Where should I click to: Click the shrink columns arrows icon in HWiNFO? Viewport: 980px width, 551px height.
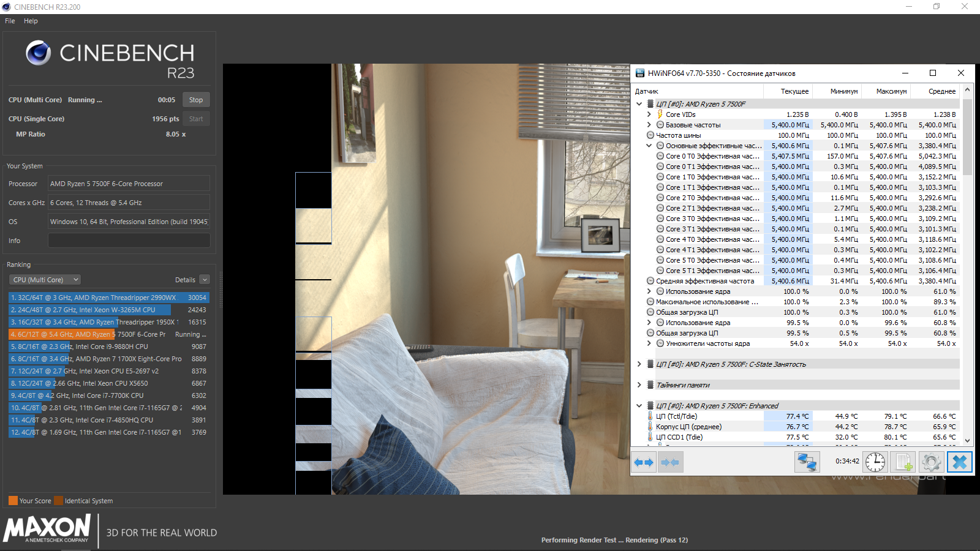(670, 462)
